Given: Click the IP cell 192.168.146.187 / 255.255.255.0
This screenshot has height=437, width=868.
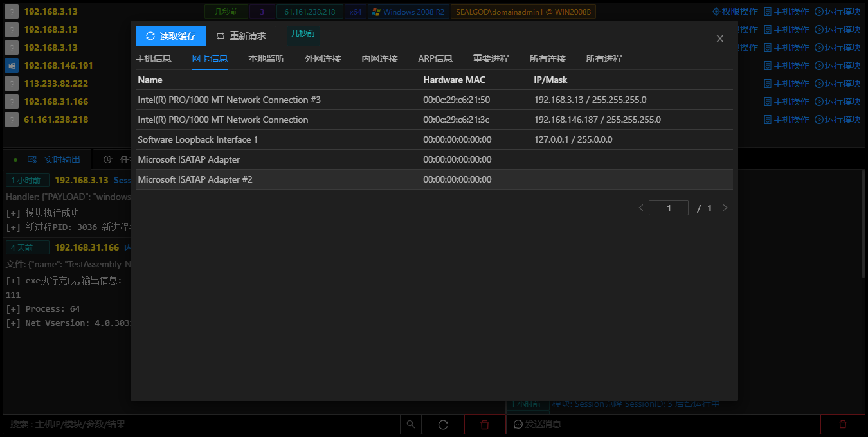Looking at the screenshot, I should (597, 120).
